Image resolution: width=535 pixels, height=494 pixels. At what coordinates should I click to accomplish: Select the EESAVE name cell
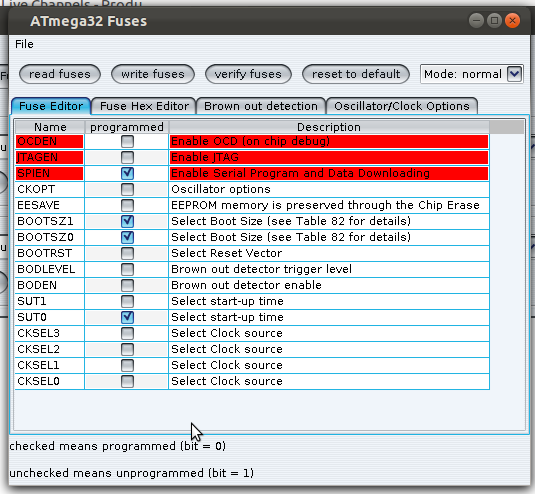point(49,205)
